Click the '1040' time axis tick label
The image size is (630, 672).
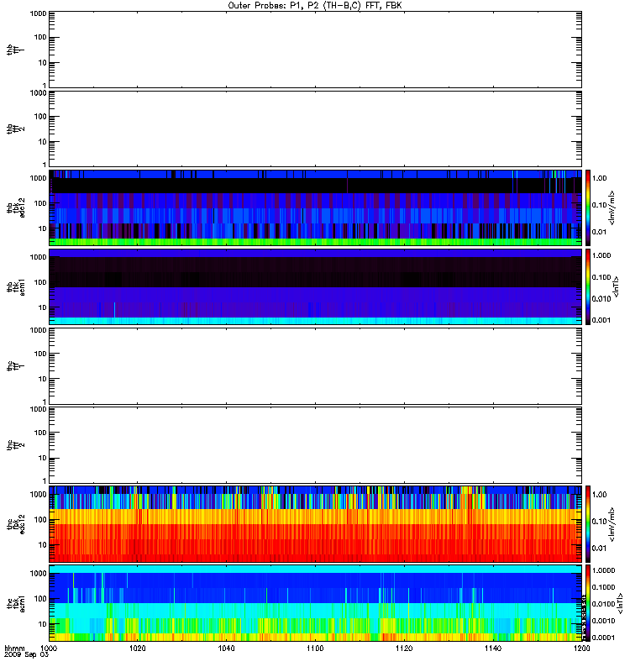pyautogui.click(x=226, y=648)
